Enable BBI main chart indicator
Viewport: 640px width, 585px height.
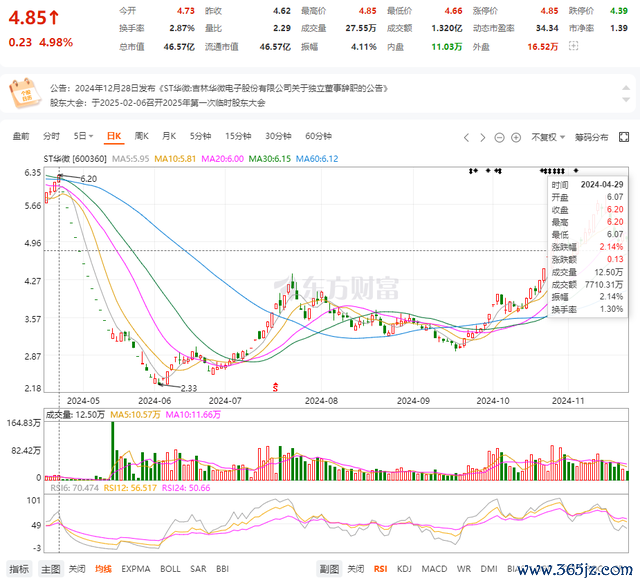point(222,569)
